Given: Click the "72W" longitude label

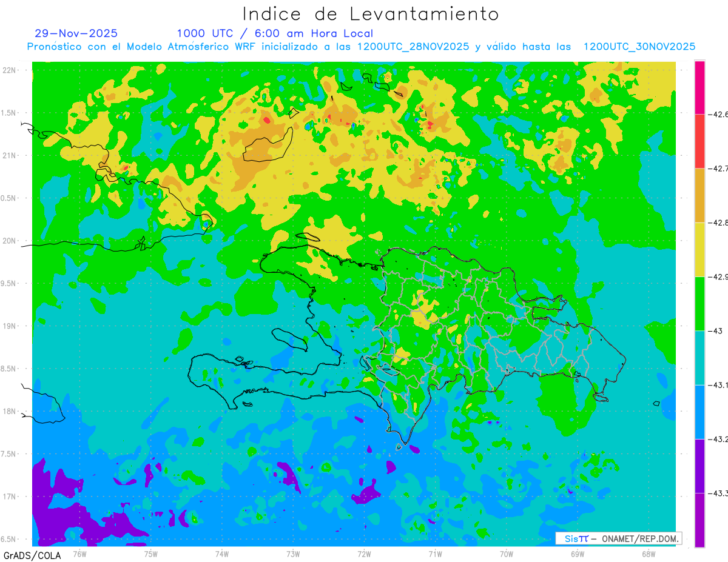Looking at the screenshot, I should 364,554.
